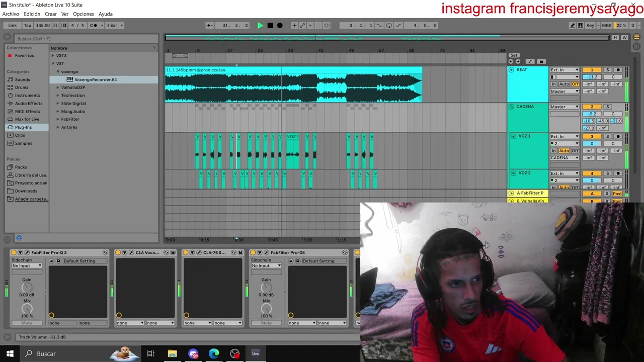Toggle the metronome button
Image resolution: width=644 pixels, height=362 pixels.
click(93, 25)
